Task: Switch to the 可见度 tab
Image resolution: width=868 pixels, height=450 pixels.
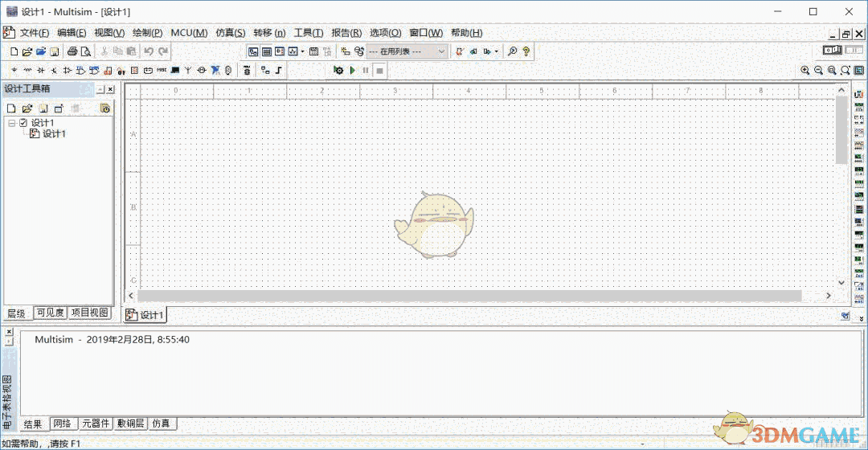Action: [x=51, y=313]
